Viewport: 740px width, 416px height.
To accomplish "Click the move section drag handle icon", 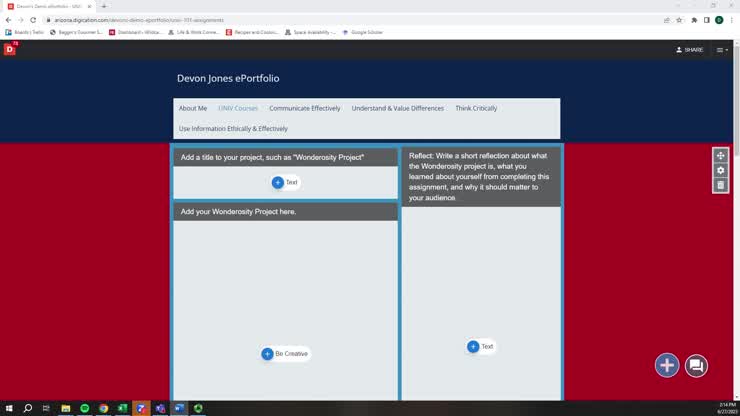I will [720, 155].
